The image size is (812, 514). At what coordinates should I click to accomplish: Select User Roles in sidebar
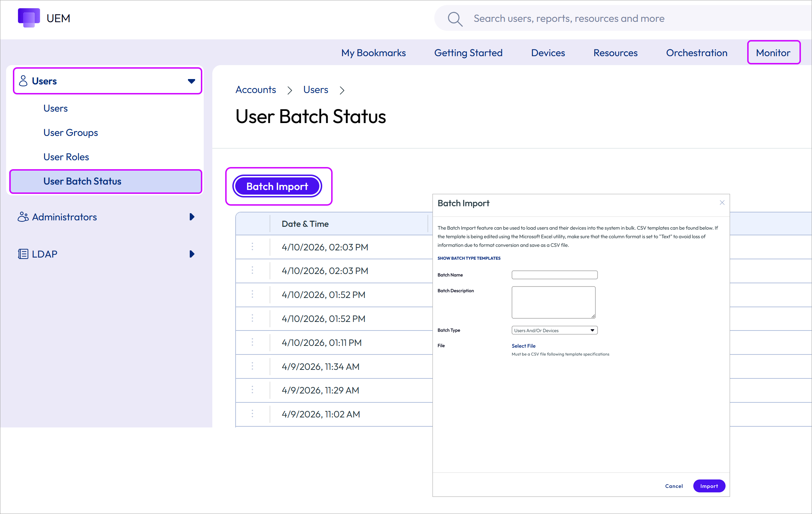click(66, 157)
